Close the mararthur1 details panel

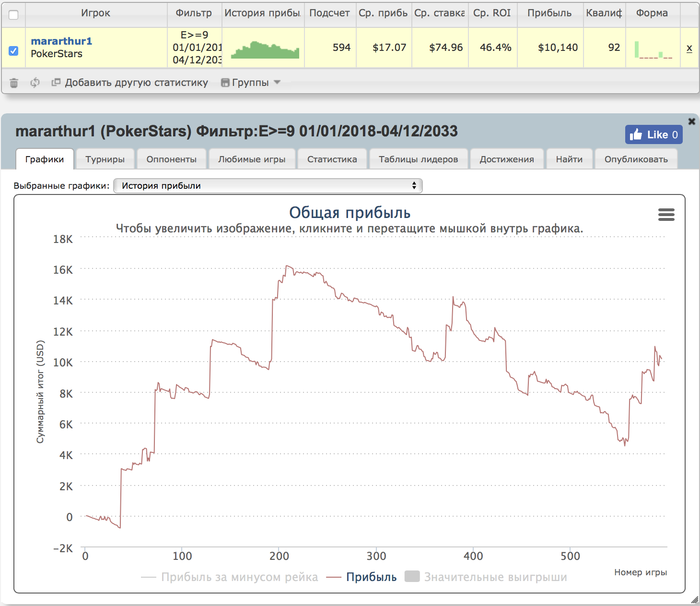692,121
